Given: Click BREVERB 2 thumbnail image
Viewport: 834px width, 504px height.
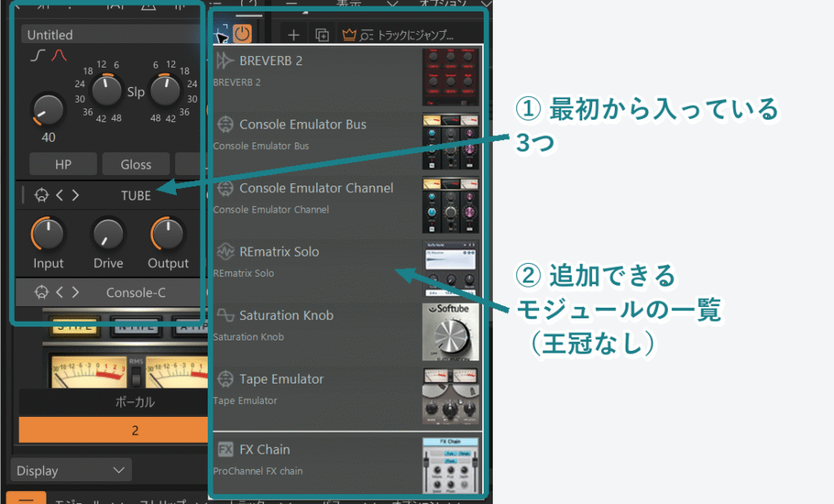Looking at the screenshot, I should [x=450, y=77].
